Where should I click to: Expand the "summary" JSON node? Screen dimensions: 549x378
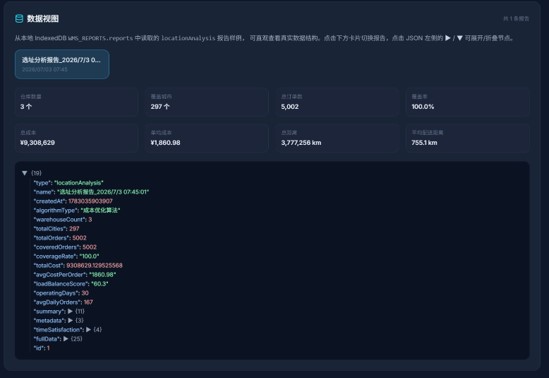point(70,311)
